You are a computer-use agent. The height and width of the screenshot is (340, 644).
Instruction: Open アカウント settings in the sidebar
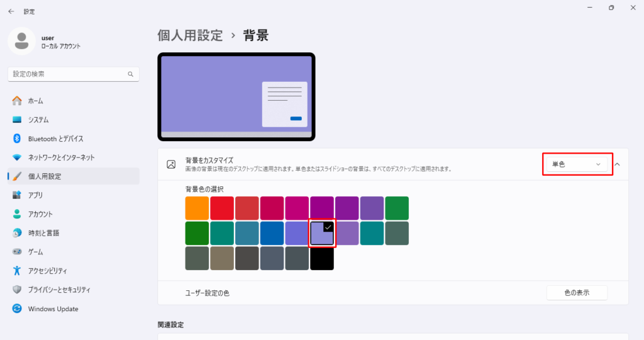[x=74, y=214]
